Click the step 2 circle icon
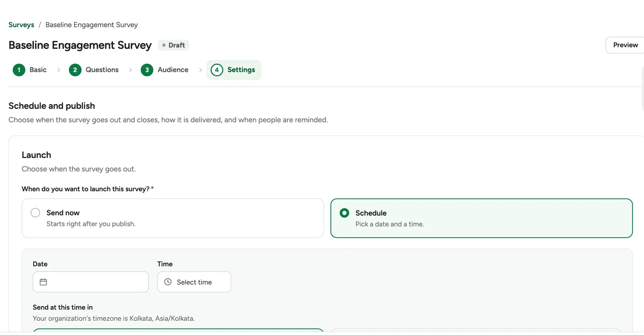This screenshot has height=335, width=644. 75,70
